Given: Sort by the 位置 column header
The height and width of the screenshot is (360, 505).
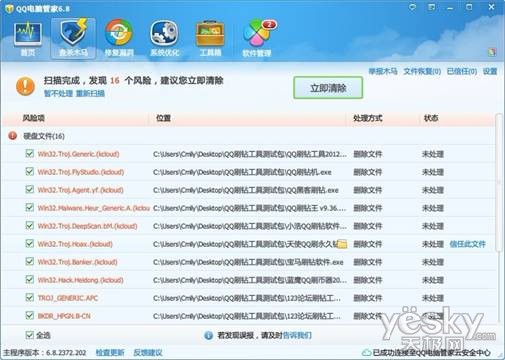Looking at the screenshot, I should coord(163,118).
